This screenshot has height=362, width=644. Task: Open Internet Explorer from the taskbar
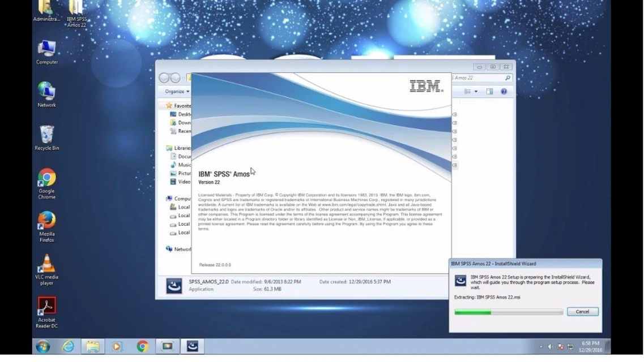68,346
